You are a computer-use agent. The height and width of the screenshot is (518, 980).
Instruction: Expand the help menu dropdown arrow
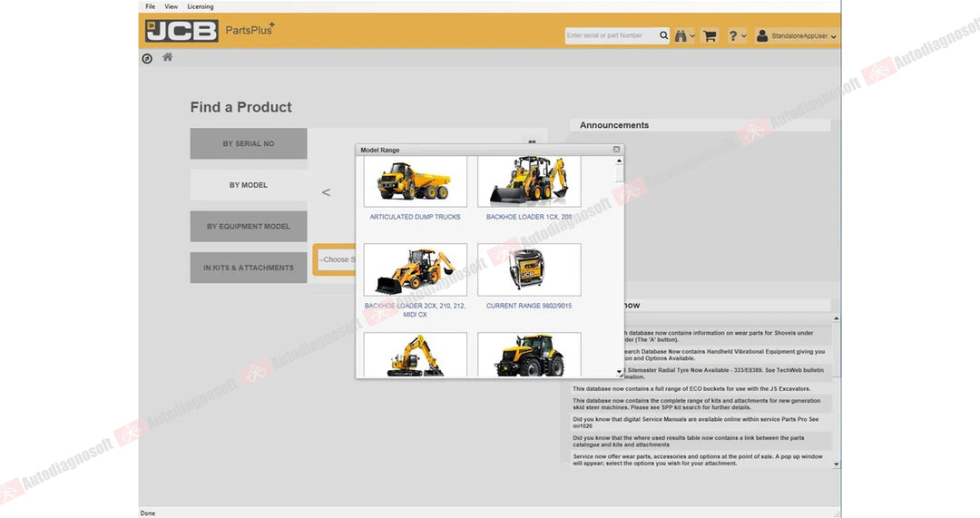click(744, 36)
